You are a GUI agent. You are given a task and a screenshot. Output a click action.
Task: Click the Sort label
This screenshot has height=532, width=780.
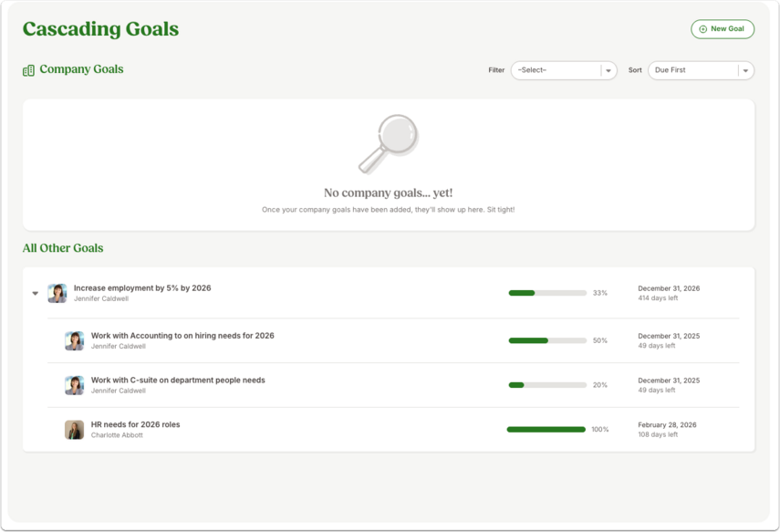(635, 70)
